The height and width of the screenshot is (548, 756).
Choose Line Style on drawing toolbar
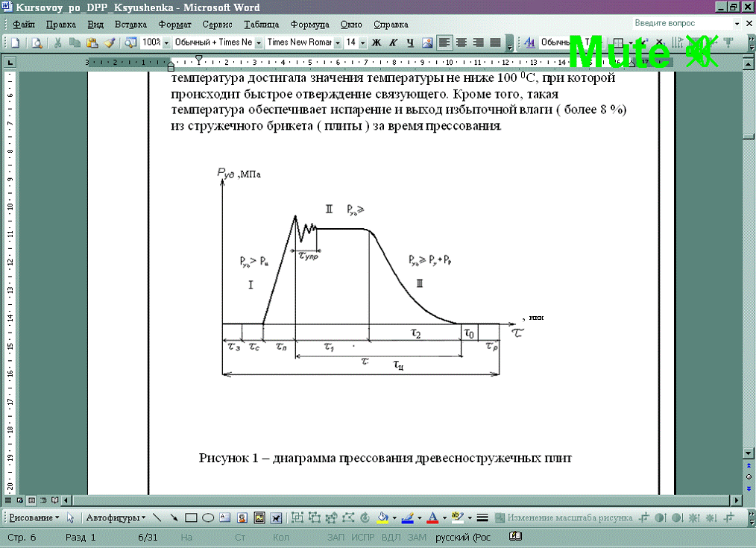(x=482, y=517)
